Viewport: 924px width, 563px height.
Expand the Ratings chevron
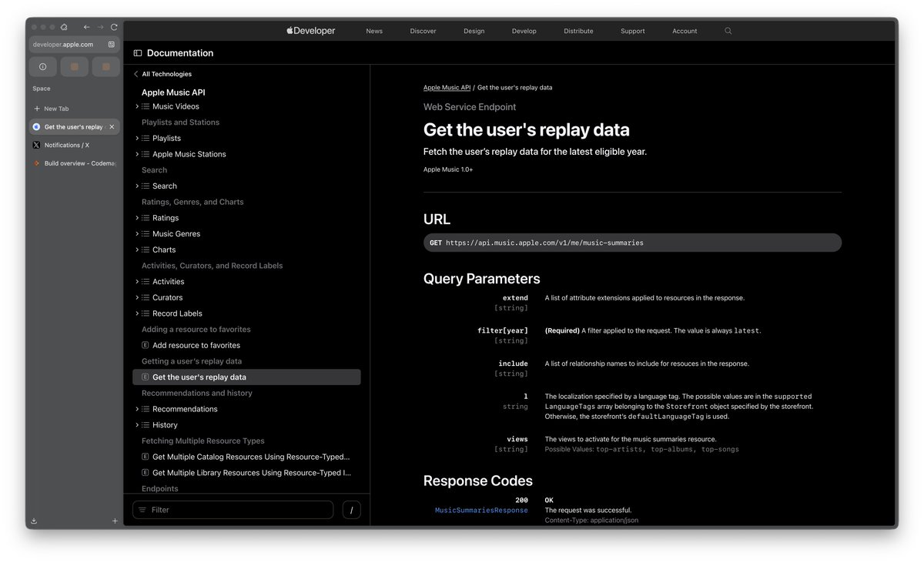137,218
